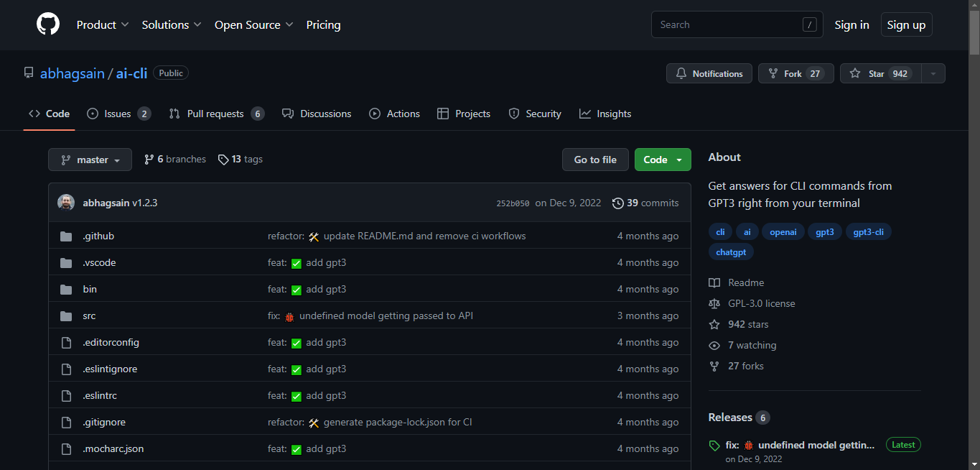980x470 pixels.
Task: Click the commit history clock icon
Action: click(617, 203)
